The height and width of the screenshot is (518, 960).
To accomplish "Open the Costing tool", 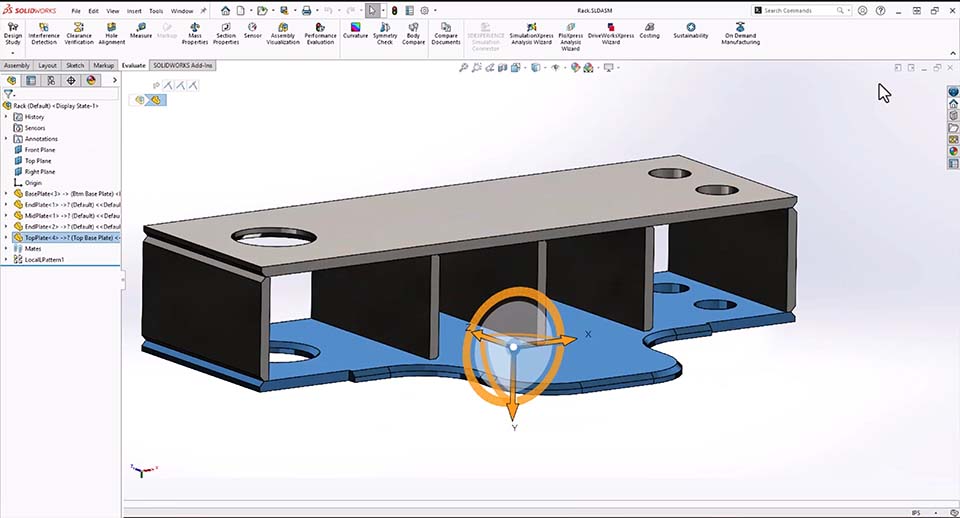I will pyautogui.click(x=650, y=31).
